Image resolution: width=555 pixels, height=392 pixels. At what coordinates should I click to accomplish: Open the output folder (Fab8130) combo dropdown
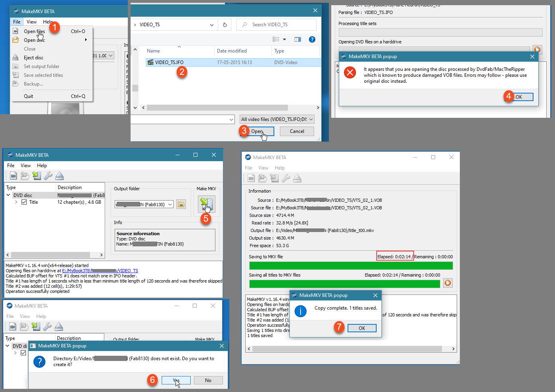coord(170,205)
